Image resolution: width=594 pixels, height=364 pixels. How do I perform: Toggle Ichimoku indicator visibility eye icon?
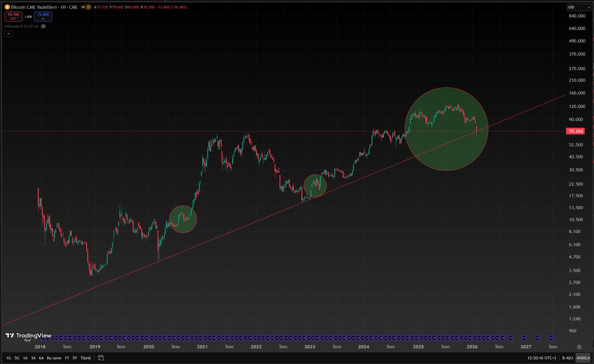click(44, 26)
